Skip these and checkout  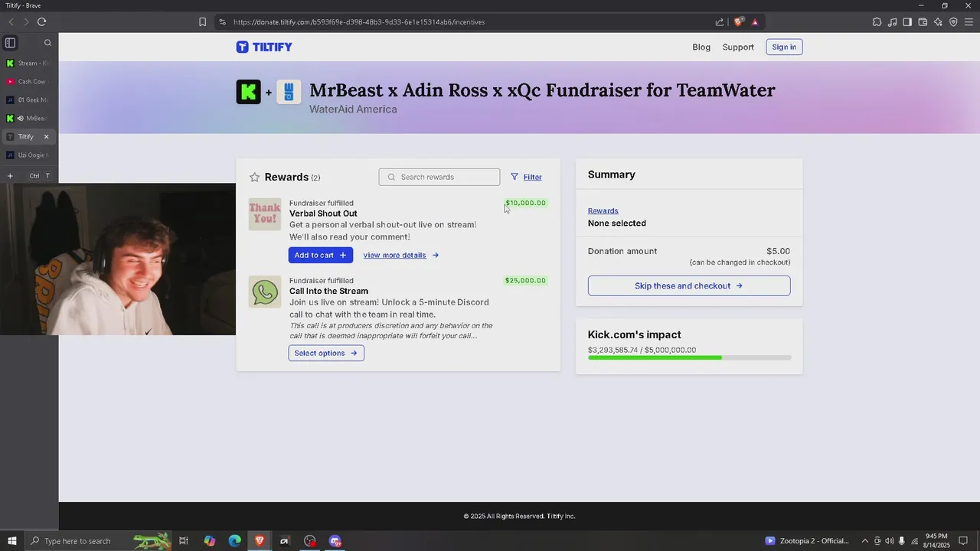689,285
